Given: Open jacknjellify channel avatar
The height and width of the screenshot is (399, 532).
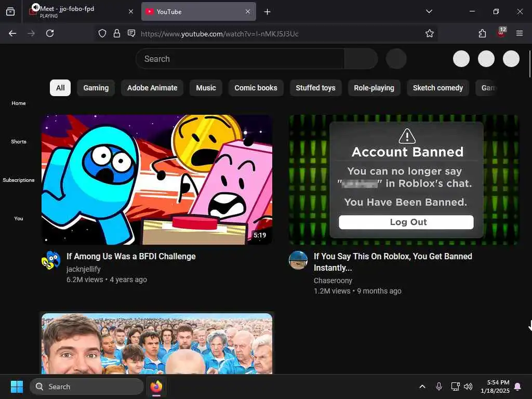Looking at the screenshot, I should tap(51, 260).
